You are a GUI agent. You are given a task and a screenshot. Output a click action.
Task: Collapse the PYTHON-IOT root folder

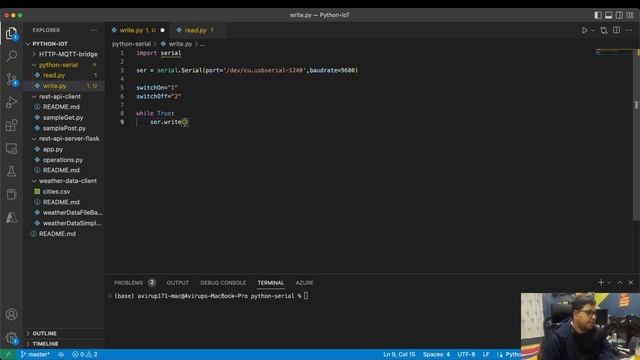coord(64,44)
